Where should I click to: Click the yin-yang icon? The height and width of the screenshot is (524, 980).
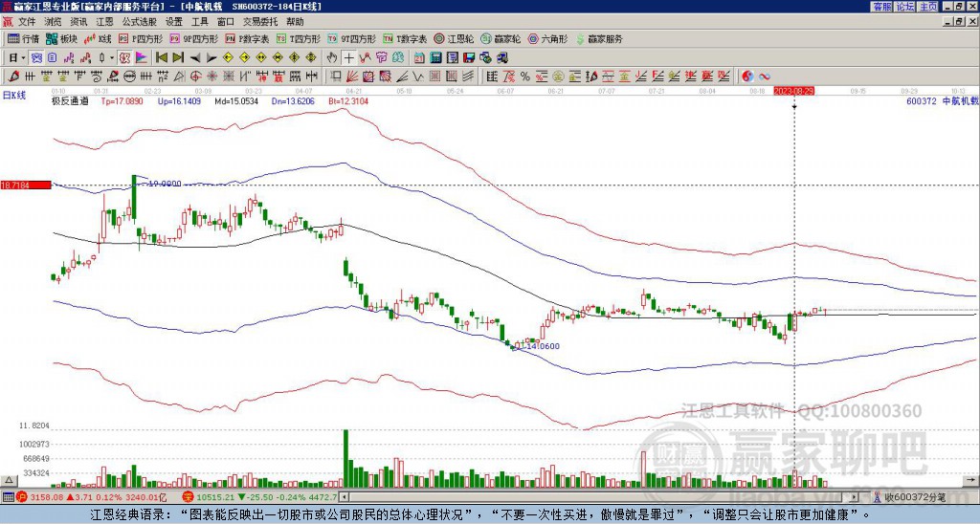tap(747, 76)
